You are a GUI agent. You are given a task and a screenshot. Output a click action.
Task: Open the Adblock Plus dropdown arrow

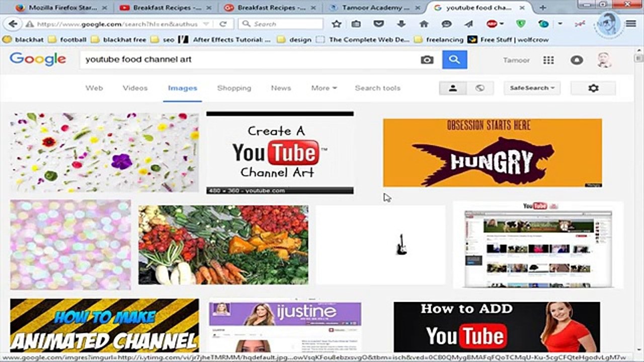point(502,24)
